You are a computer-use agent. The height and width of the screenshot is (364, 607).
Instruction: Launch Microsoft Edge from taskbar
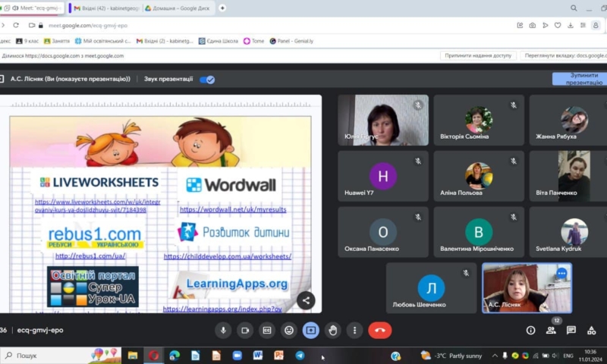click(175, 356)
